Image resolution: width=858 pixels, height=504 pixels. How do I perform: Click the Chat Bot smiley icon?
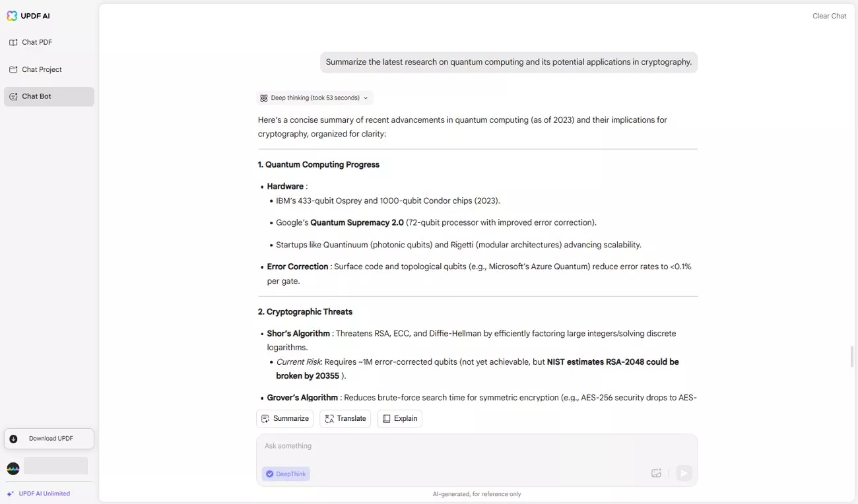(13, 96)
